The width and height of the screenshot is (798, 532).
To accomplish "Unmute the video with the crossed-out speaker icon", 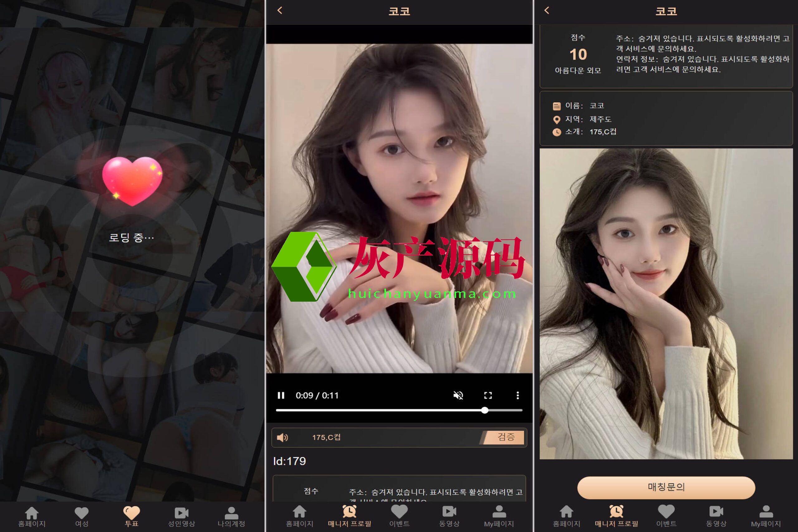I will click(x=458, y=395).
